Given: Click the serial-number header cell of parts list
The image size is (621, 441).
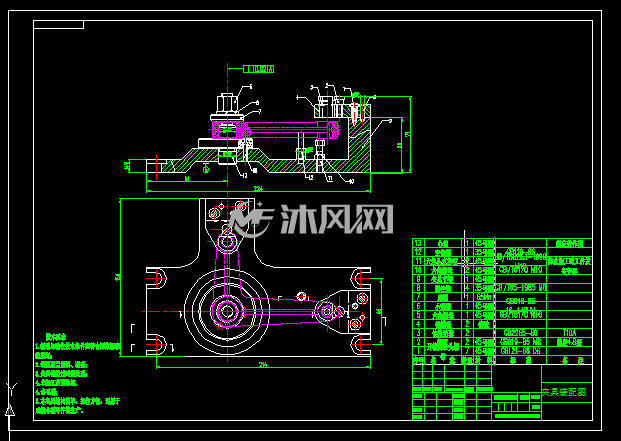Looking at the screenshot, I should coord(418,360).
